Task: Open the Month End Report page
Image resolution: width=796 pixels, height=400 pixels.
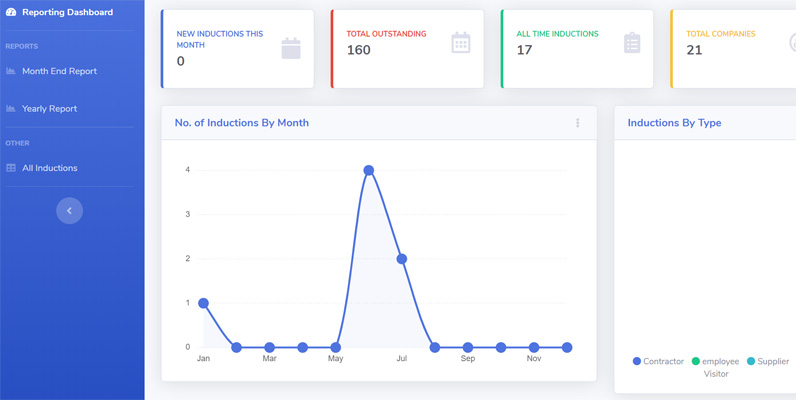Action: point(59,71)
